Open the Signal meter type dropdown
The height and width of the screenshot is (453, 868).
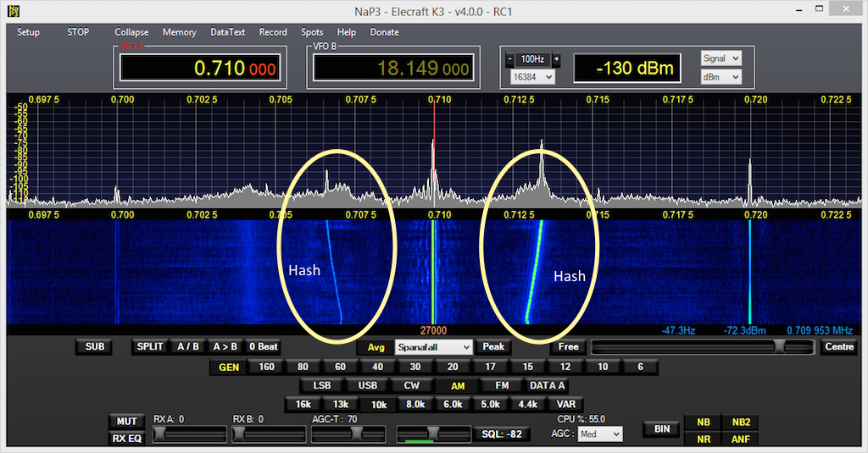pyautogui.click(x=721, y=58)
